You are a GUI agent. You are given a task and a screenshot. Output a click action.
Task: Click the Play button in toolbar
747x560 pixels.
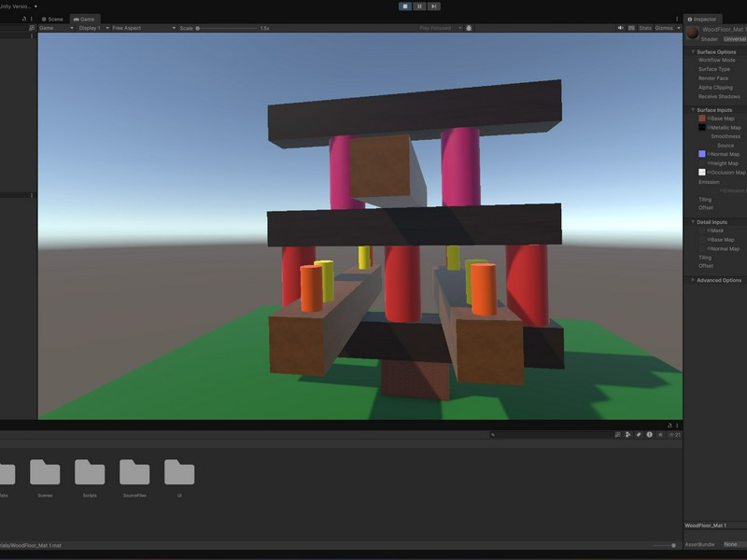(405, 6)
